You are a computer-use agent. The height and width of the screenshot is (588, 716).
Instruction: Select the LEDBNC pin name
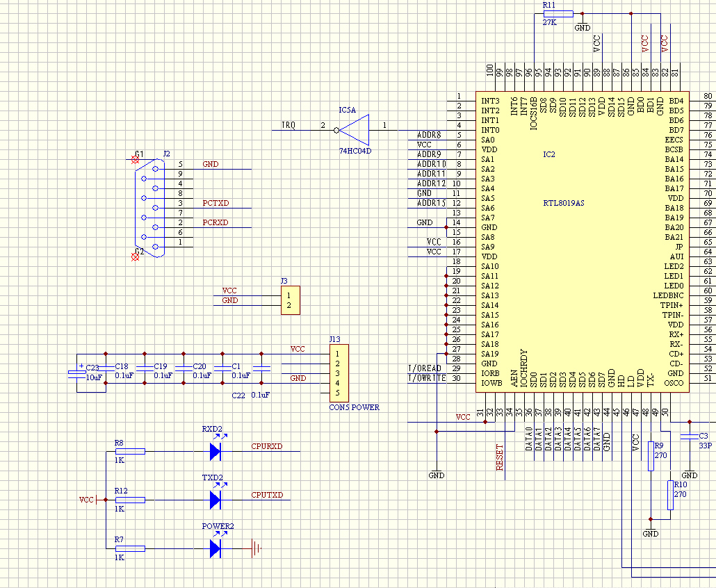pos(669,296)
